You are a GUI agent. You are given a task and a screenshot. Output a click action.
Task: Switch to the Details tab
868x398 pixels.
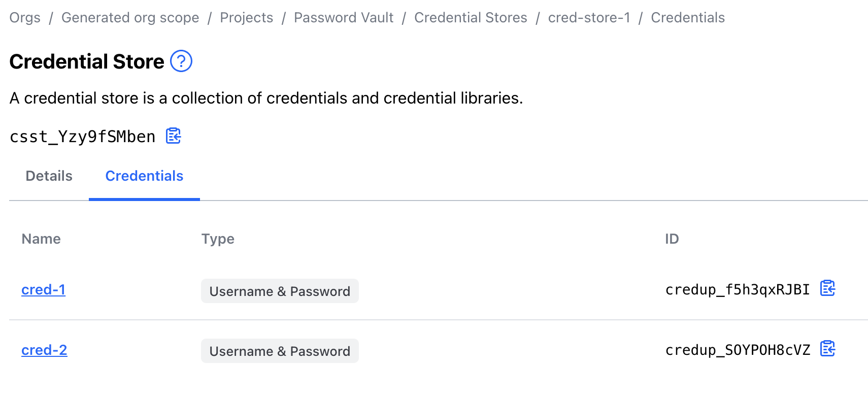click(x=48, y=176)
